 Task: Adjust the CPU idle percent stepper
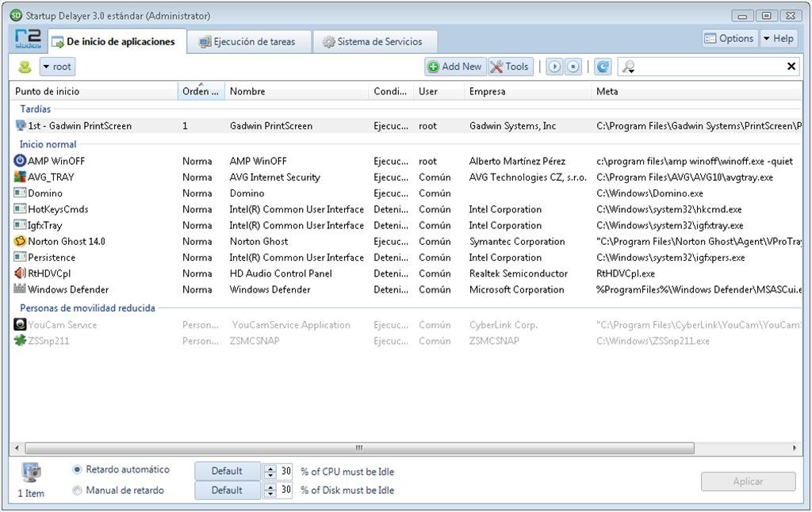coord(270,471)
